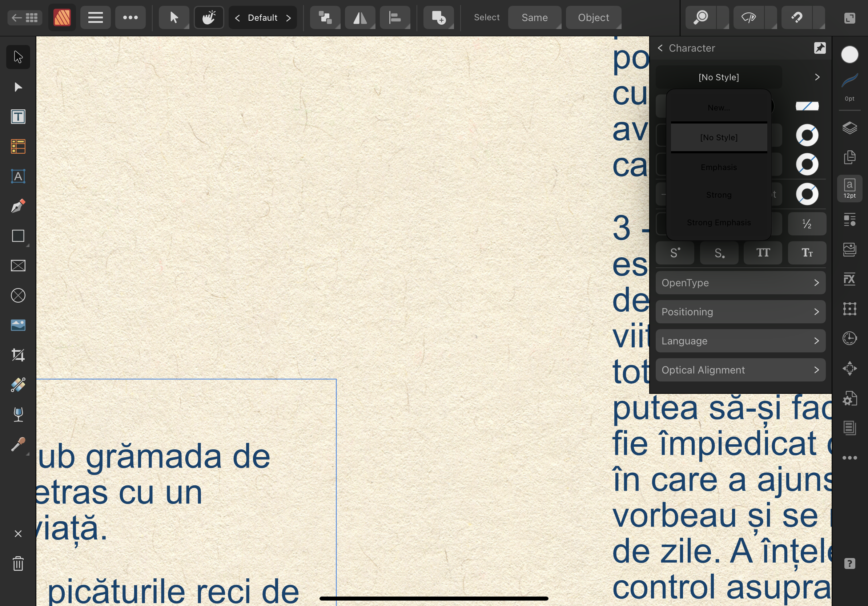The height and width of the screenshot is (606, 868).
Task: Click the Object select button
Action: (593, 18)
